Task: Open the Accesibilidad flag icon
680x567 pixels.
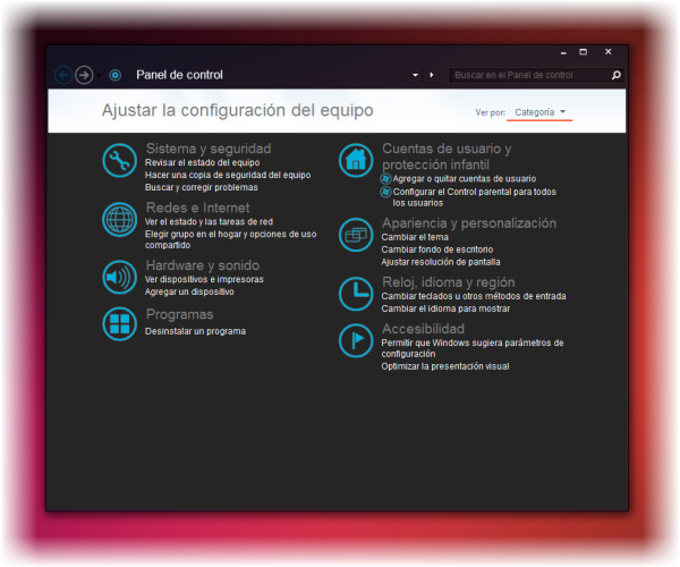Action: tap(356, 341)
